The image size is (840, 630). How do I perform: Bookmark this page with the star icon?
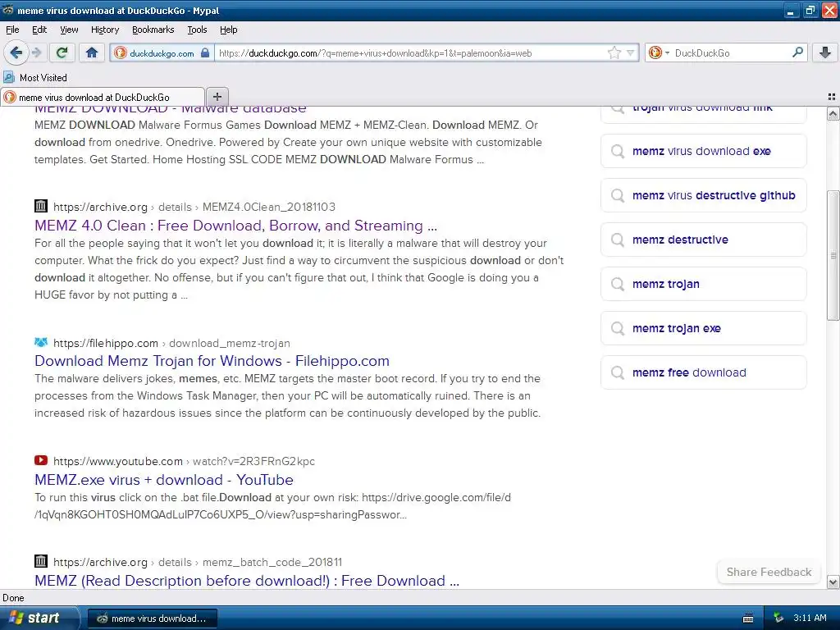[614, 52]
